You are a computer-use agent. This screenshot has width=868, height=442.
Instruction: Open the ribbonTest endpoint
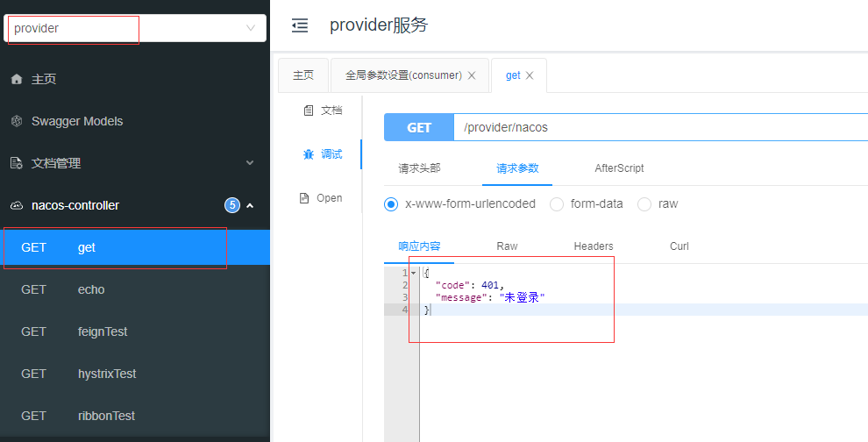134,416
